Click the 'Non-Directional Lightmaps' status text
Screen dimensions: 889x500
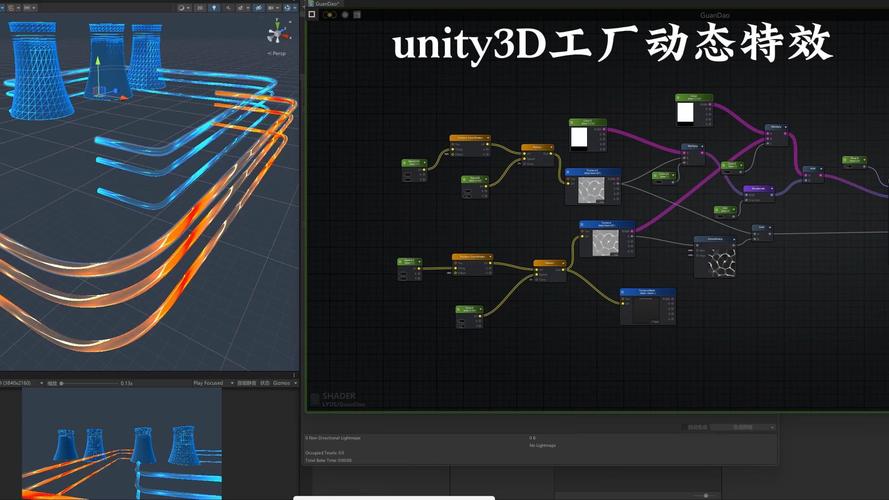[333, 438]
